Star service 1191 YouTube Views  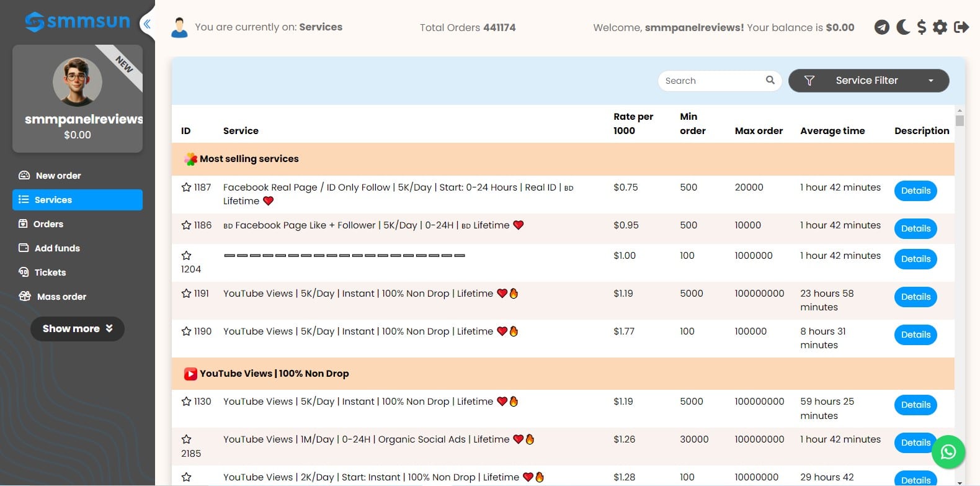pyautogui.click(x=186, y=294)
